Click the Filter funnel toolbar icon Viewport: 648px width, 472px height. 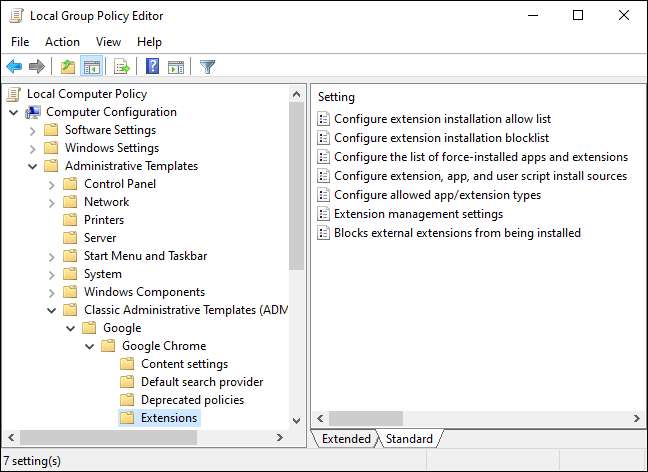click(207, 67)
